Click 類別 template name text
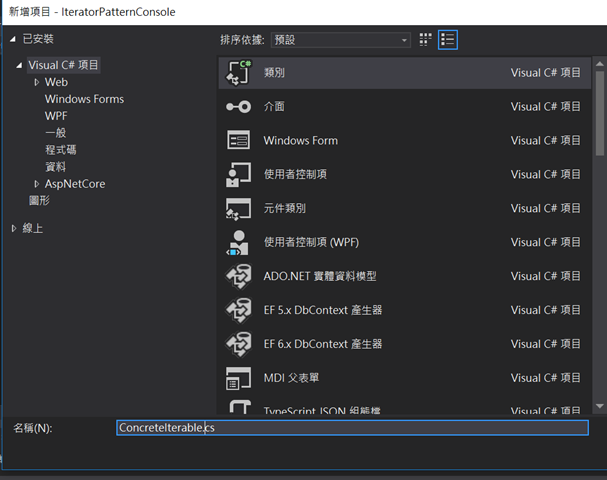The width and height of the screenshot is (607, 480). click(274, 72)
